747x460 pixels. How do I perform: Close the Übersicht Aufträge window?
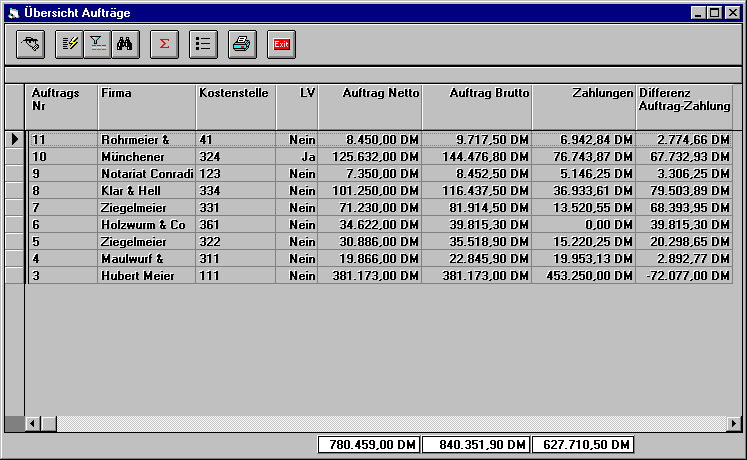(733, 13)
